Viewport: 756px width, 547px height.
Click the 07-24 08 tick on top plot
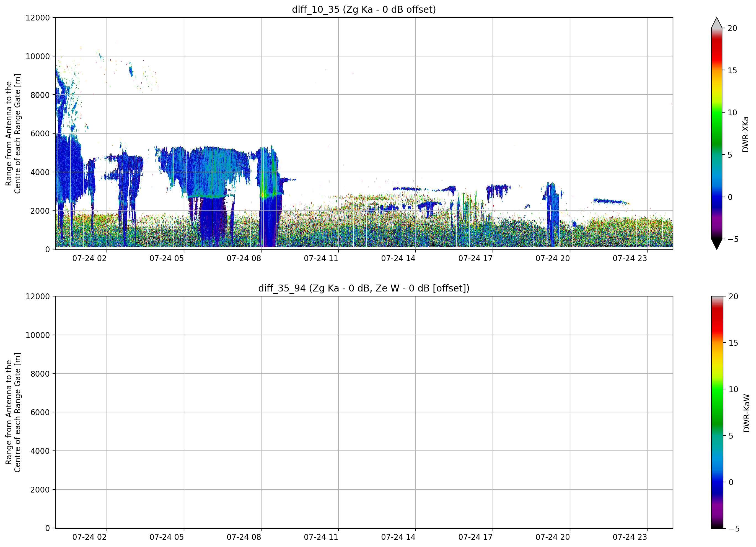244,258
